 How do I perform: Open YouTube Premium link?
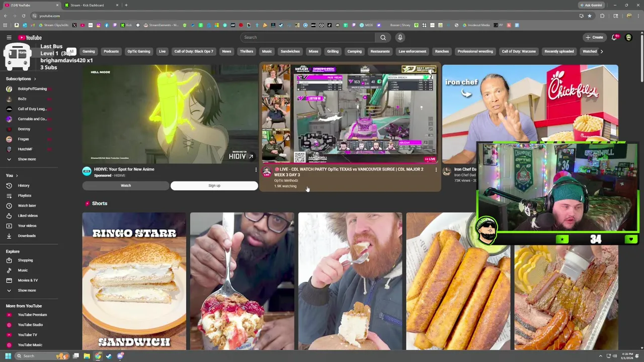(32, 315)
